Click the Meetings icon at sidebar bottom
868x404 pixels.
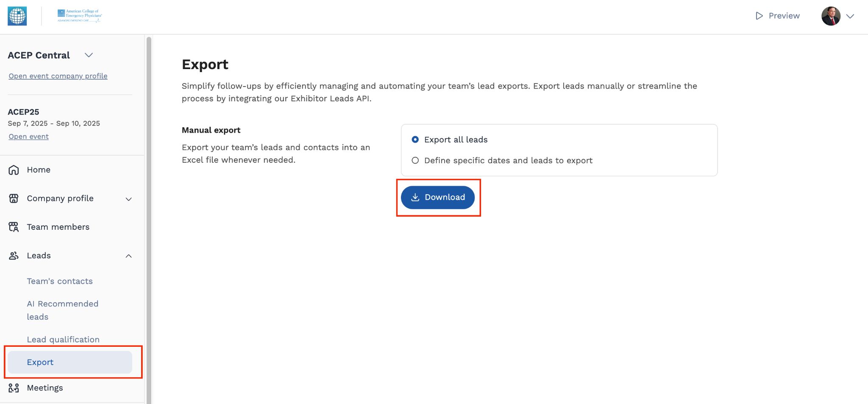[14, 387]
